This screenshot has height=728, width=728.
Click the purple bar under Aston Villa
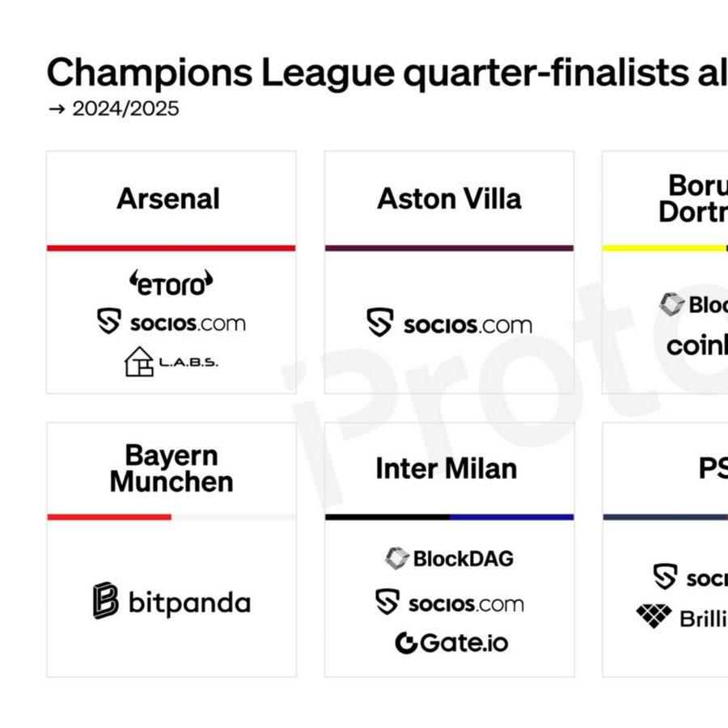click(x=449, y=248)
